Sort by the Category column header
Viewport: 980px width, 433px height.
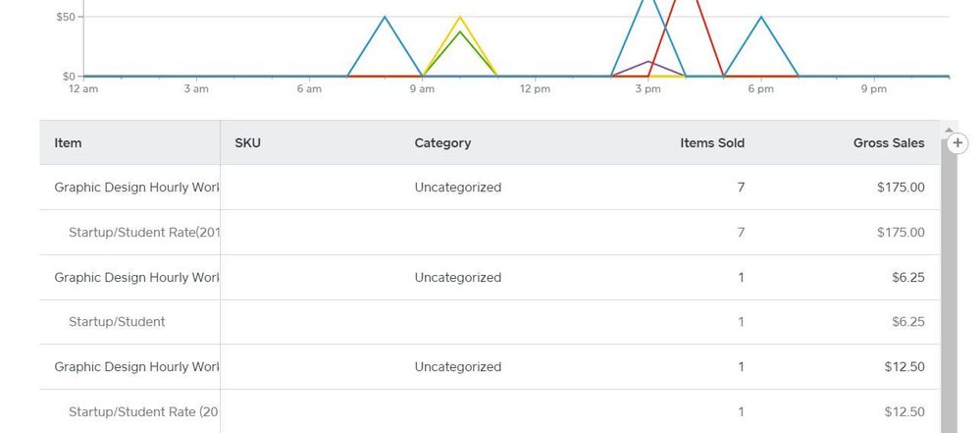442,143
